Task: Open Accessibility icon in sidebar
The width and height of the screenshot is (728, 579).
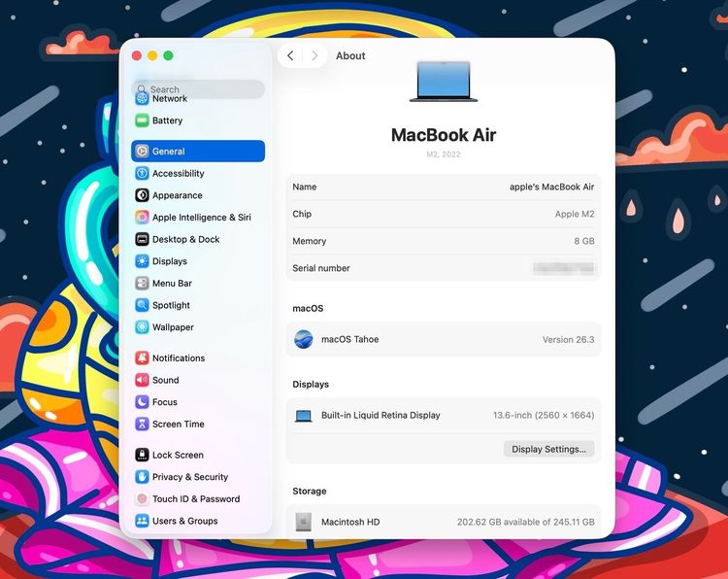Action: pyautogui.click(x=142, y=173)
